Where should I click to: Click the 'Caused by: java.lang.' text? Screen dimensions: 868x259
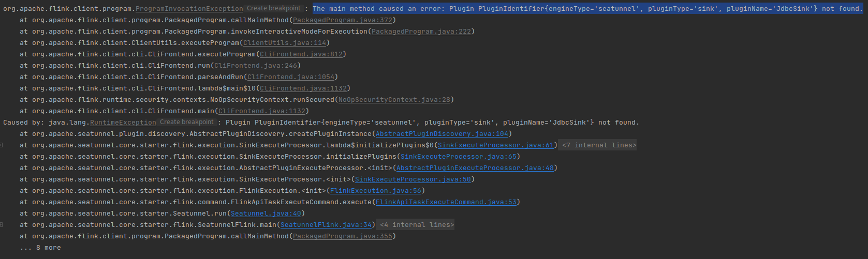(47, 123)
